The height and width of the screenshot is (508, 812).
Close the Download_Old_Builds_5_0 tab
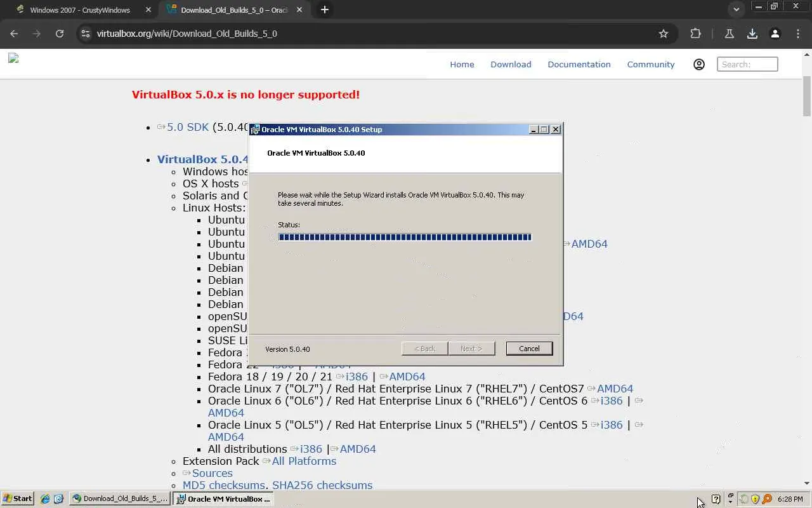click(299, 10)
